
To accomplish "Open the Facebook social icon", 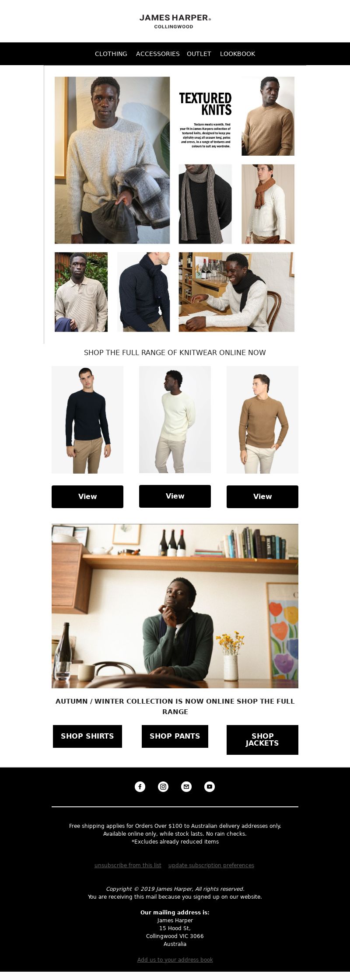I will tap(140, 787).
